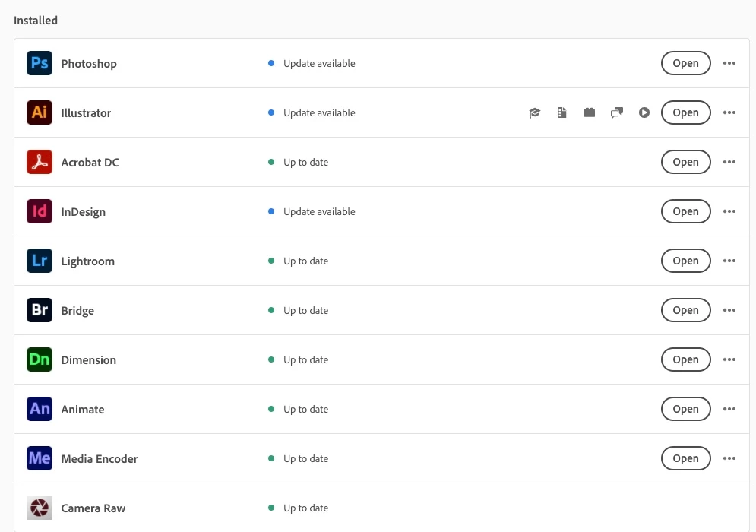Launch Animate via the Open button
This screenshot has width=756, height=532.
685,409
